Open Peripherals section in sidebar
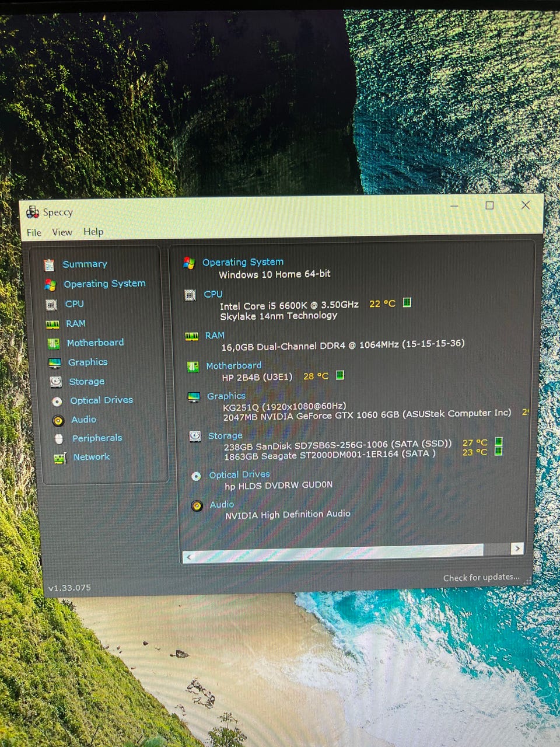Screen dimensions: 560x747 [97, 438]
